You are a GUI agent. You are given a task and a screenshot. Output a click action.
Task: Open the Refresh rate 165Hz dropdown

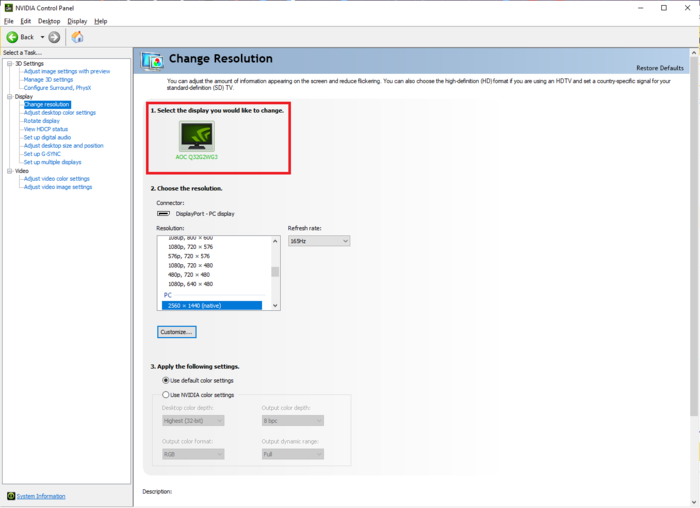tap(319, 241)
